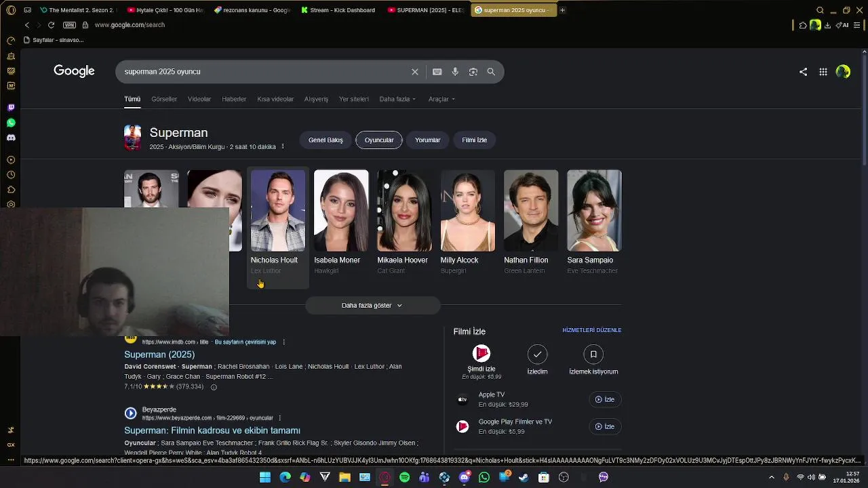This screenshot has width=868, height=488.
Task: Start voice search with the microphone
Action: pyautogui.click(x=455, y=72)
